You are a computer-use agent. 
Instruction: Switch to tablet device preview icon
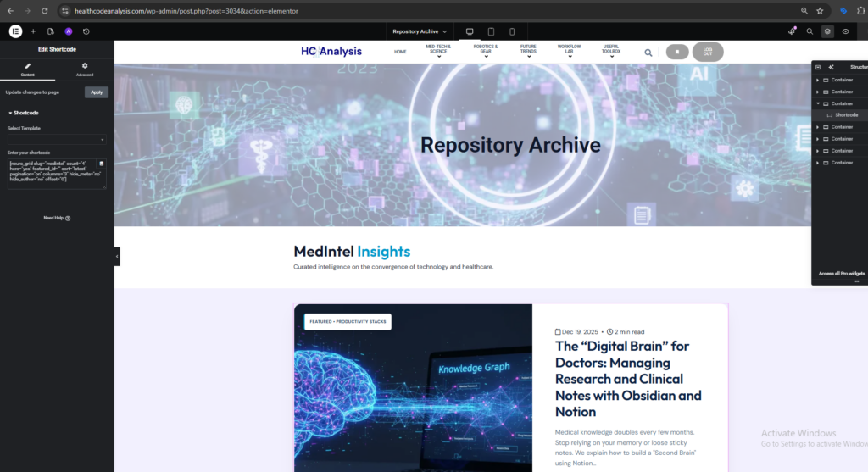491,31
